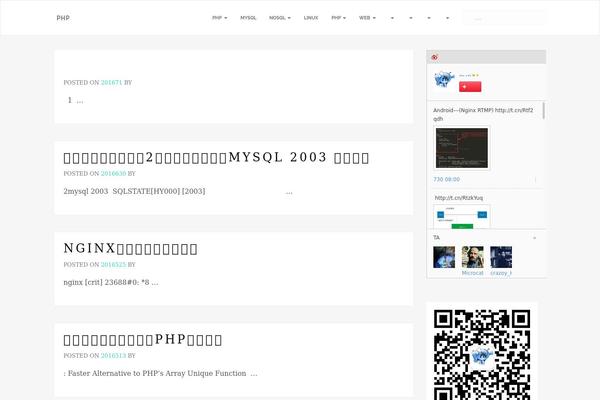Click the small arrow beside TA heading
Viewport: 600px width, 400px height.
coord(535,238)
